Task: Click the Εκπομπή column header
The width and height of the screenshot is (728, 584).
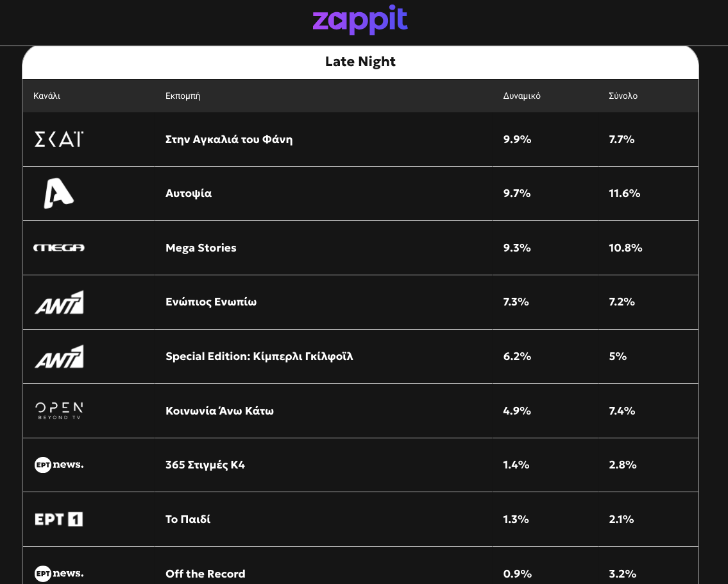Action: point(183,96)
